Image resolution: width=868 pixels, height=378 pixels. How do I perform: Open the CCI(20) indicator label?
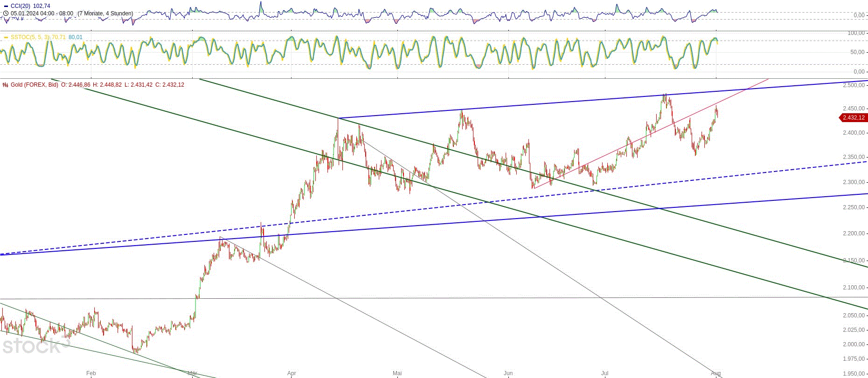coord(21,6)
